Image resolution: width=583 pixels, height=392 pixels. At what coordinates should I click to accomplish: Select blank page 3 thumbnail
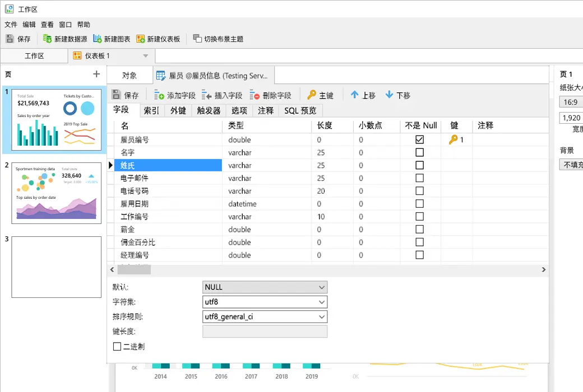pyautogui.click(x=57, y=267)
